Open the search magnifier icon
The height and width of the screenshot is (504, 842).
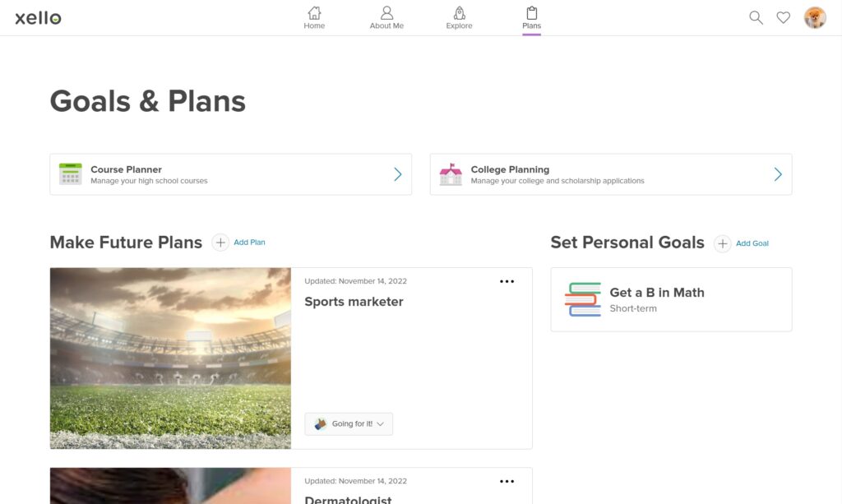(x=755, y=17)
